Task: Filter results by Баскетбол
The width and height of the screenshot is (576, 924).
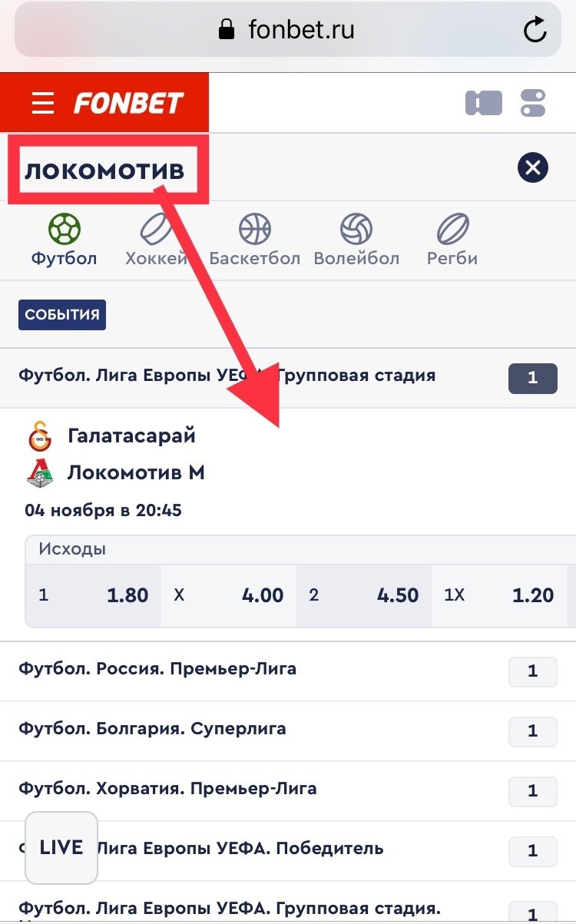Action: point(254,240)
